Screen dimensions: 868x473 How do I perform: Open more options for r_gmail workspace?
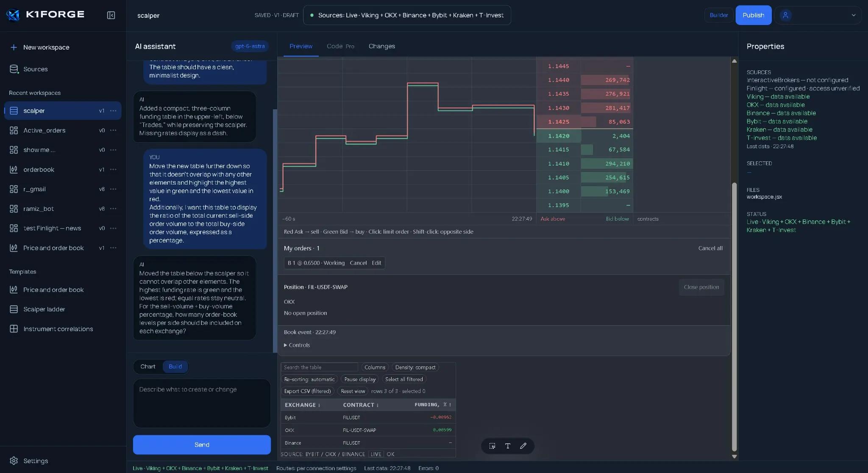113,189
